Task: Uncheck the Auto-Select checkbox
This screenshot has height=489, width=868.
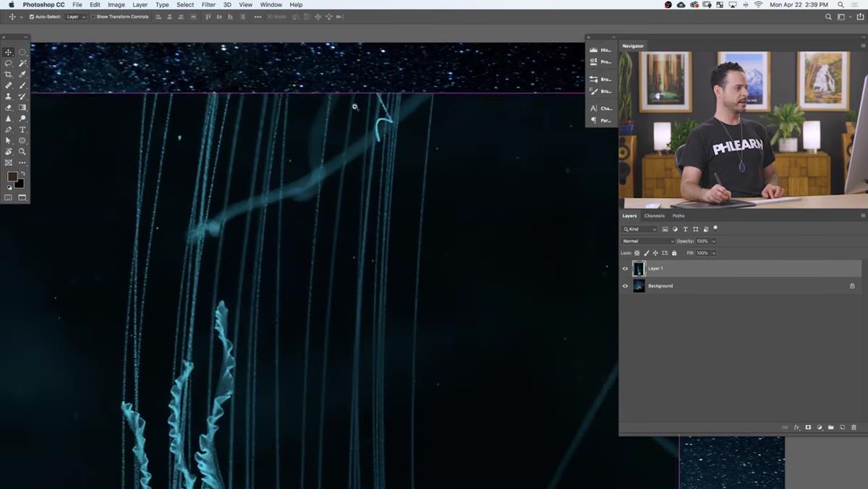Action: (x=31, y=17)
